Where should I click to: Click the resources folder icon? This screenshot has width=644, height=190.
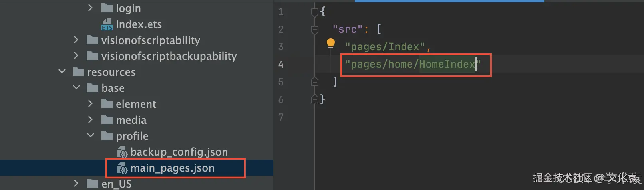(x=78, y=72)
